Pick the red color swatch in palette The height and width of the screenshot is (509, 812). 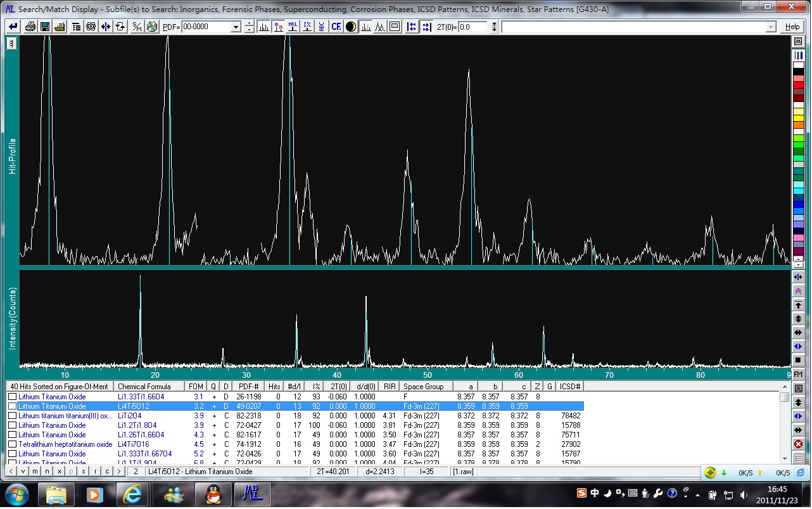tap(798, 84)
